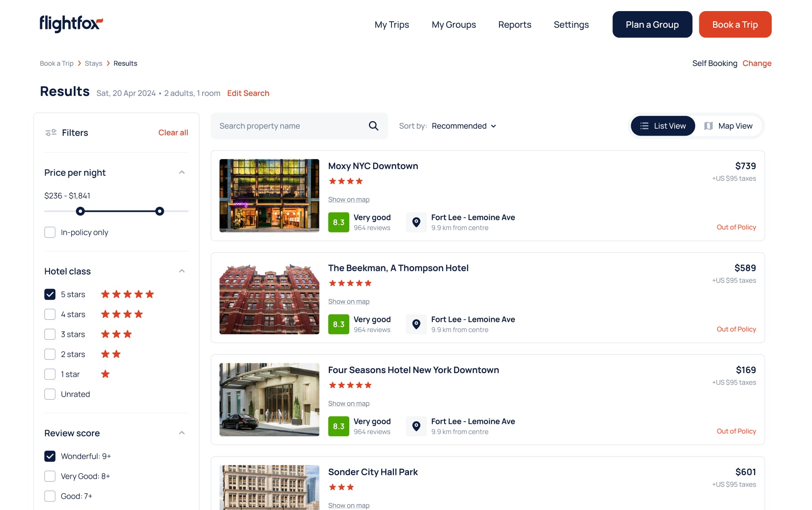Click the search magnifier icon
This screenshot has height=510, width=812.
point(374,126)
